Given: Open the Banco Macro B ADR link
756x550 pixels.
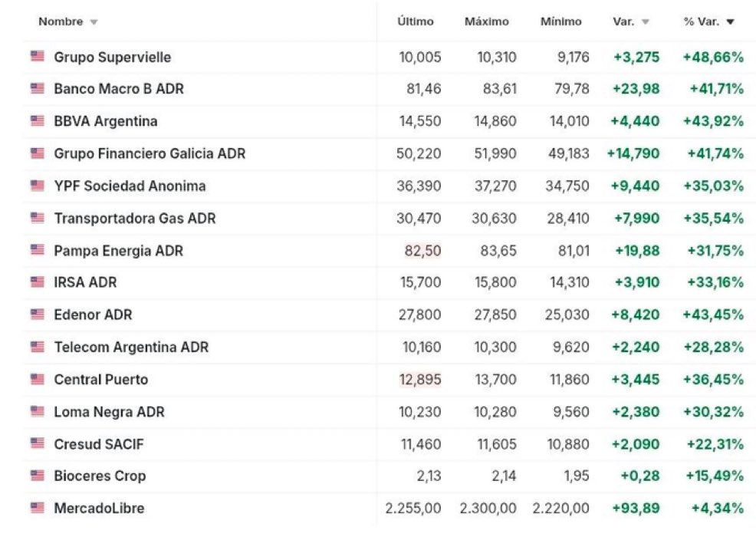Looking at the screenshot, I should [x=119, y=89].
